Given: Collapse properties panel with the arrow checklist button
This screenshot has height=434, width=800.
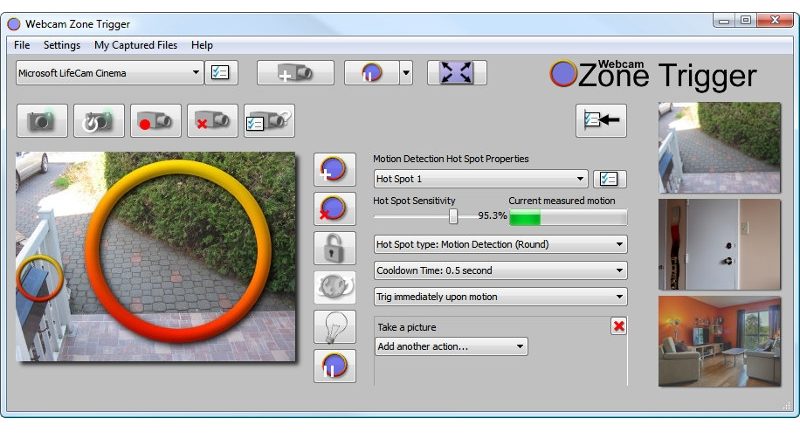Looking at the screenshot, I should click(x=601, y=121).
